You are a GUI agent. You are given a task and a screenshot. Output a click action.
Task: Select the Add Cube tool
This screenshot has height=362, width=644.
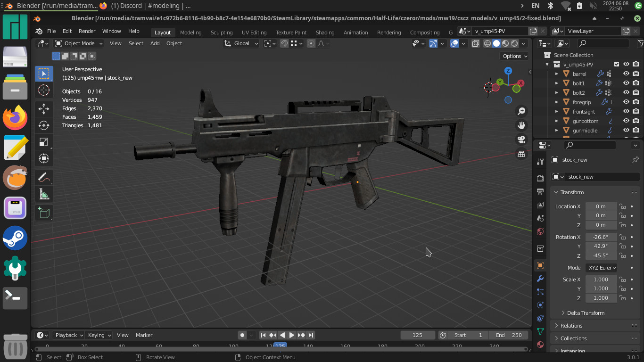click(x=44, y=213)
